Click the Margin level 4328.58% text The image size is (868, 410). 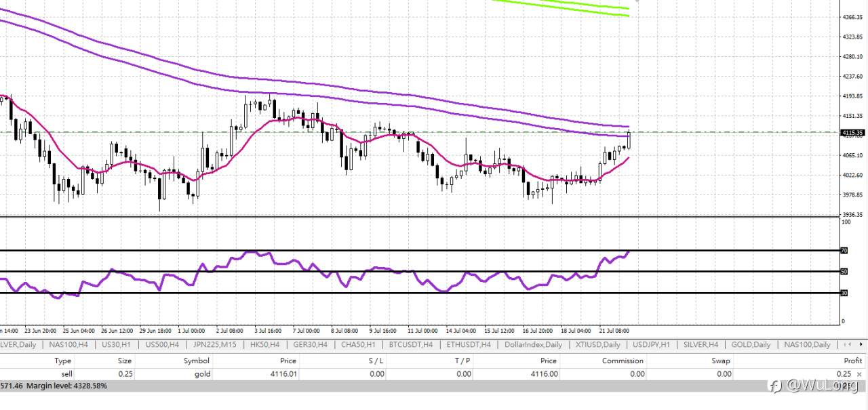click(x=66, y=386)
